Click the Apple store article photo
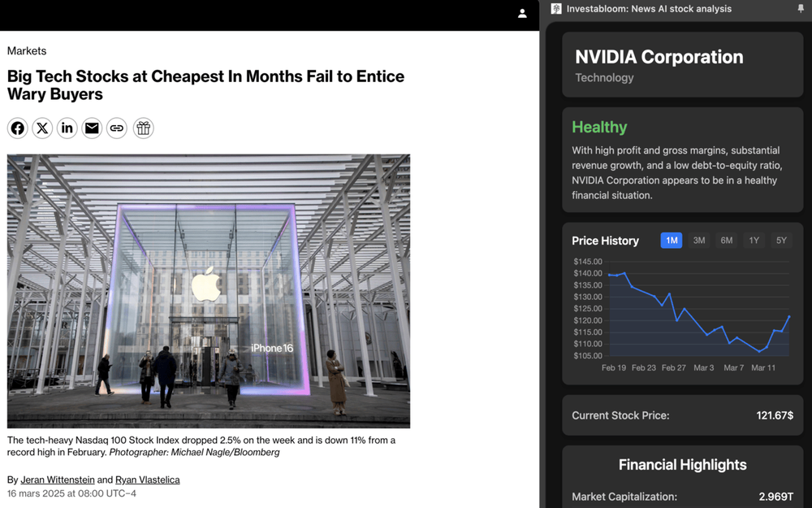Screen dimensions: 812x508 [x=209, y=291]
